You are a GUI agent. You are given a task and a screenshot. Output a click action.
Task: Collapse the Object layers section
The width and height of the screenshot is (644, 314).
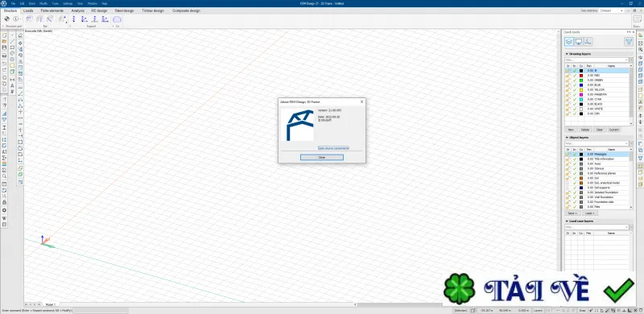(567, 138)
